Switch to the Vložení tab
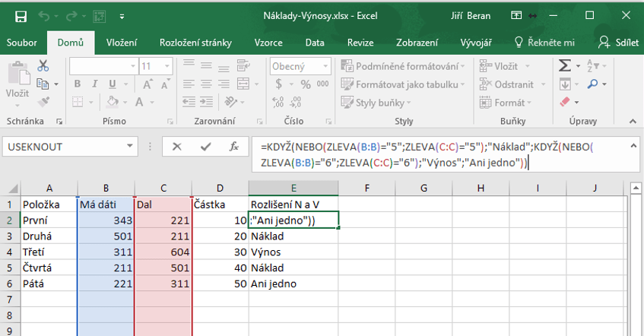The width and height of the screenshot is (644, 336). click(x=122, y=43)
